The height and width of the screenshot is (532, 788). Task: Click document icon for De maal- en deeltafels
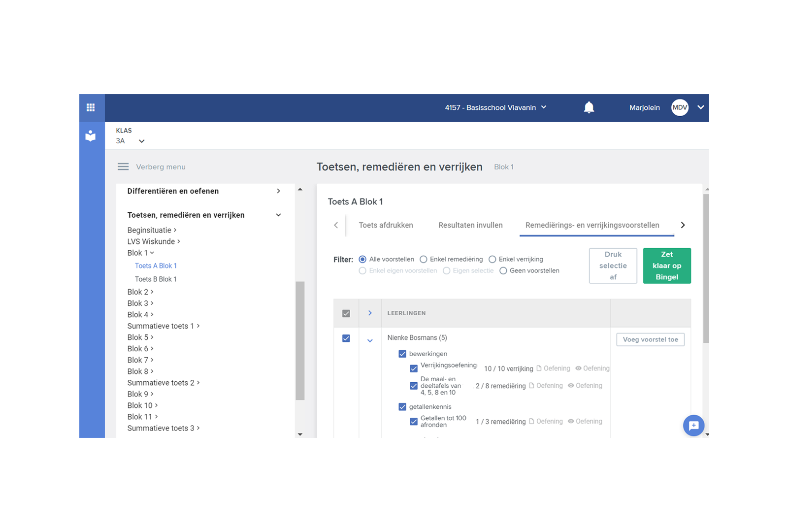531,386
